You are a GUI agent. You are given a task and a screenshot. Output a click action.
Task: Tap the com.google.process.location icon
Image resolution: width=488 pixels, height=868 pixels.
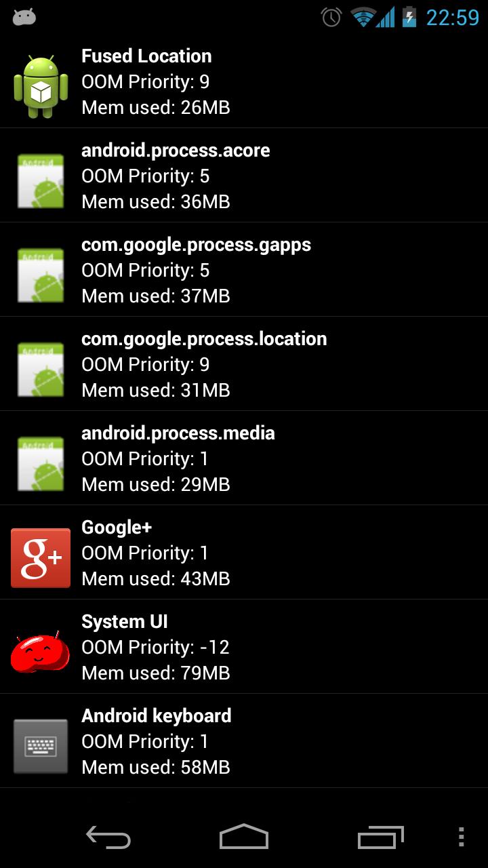point(41,370)
